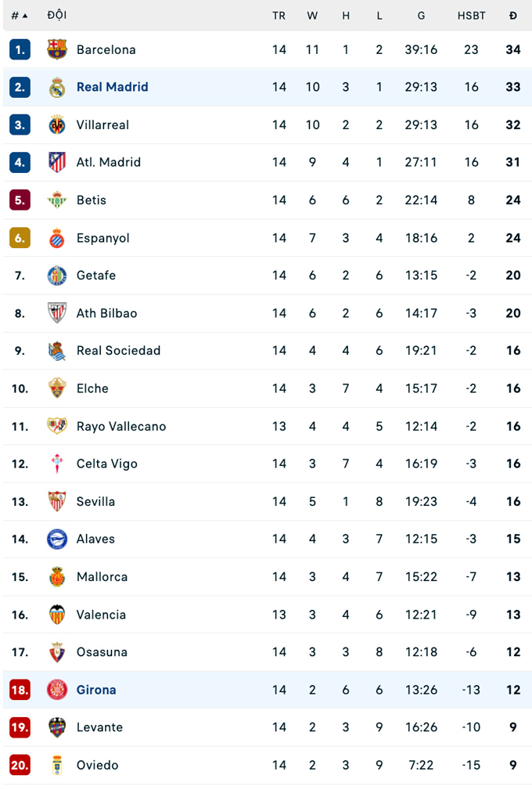
Task: Sort standings by HSBT goal difference header
Action: point(471,16)
